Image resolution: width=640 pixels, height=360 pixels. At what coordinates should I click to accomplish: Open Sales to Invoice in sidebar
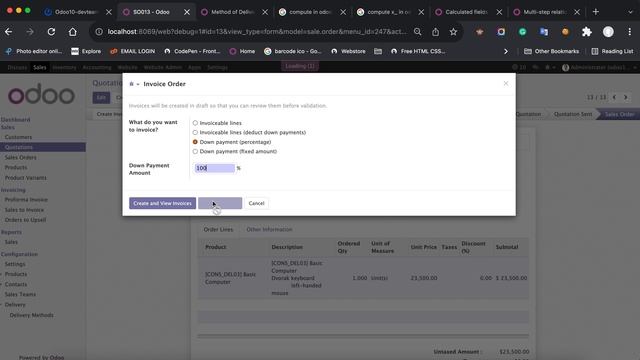24,209
